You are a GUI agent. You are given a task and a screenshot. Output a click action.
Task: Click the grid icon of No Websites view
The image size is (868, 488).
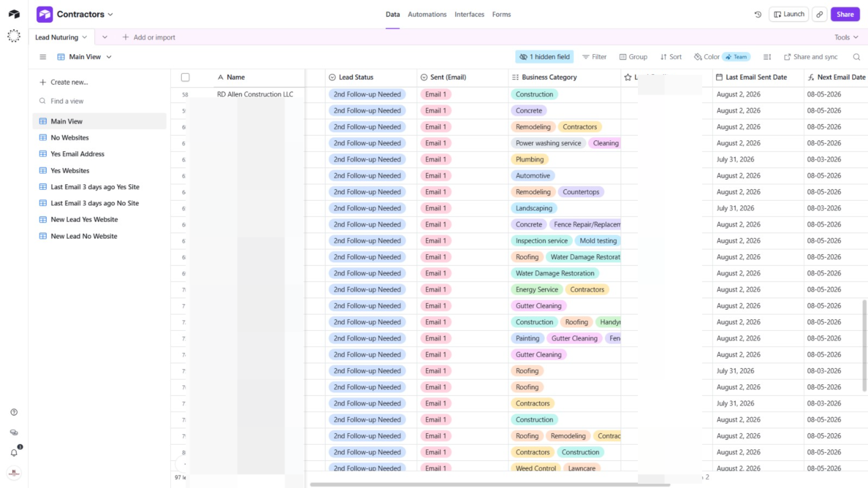coord(43,138)
